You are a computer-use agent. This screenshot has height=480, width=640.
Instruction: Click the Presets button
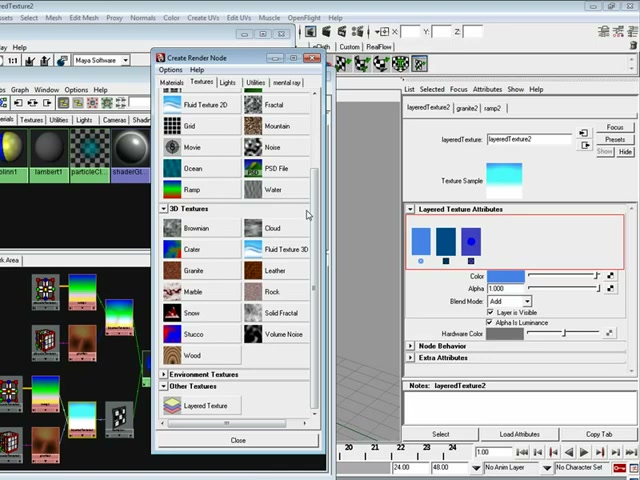click(615, 140)
